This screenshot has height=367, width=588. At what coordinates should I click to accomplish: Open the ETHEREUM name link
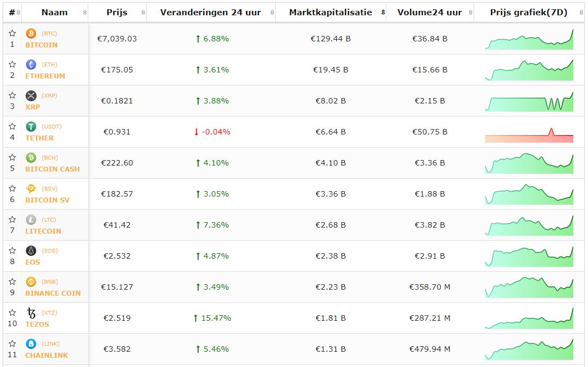click(x=45, y=76)
